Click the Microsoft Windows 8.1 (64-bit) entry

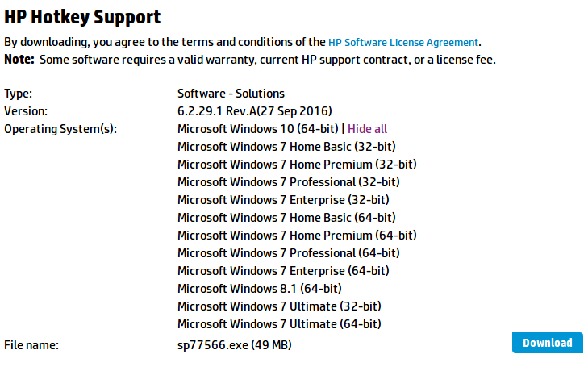coord(259,289)
